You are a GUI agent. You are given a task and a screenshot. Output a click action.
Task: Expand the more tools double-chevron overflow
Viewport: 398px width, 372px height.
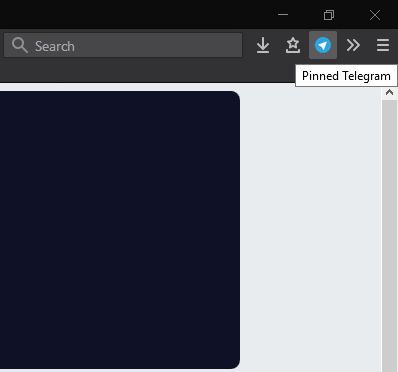tap(353, 45)
